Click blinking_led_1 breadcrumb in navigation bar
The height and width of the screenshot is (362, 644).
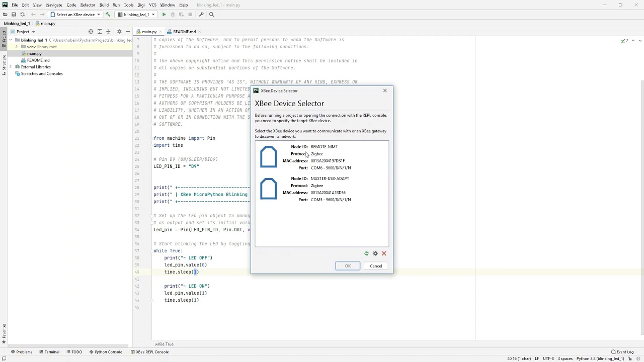point(17,24)
